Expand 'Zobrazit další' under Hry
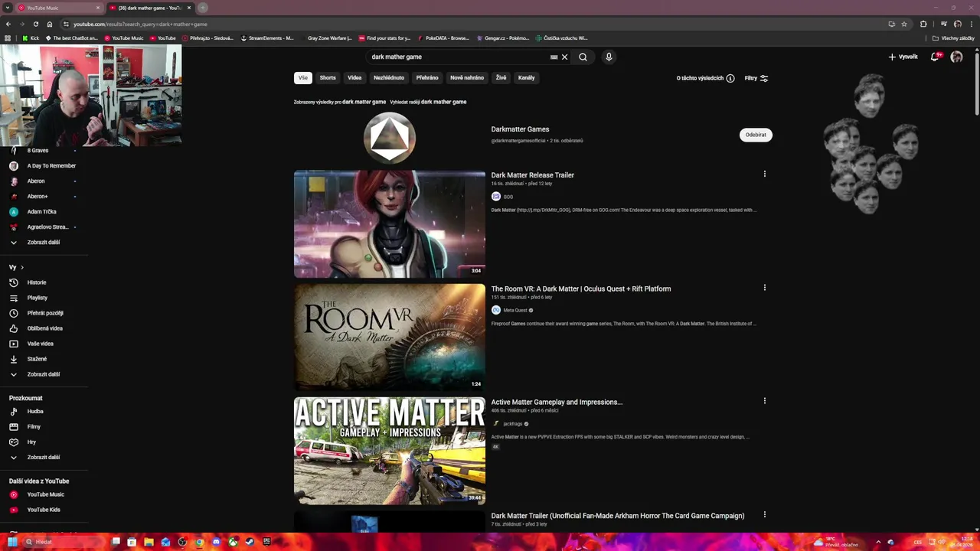 click(x=43, y=457)
